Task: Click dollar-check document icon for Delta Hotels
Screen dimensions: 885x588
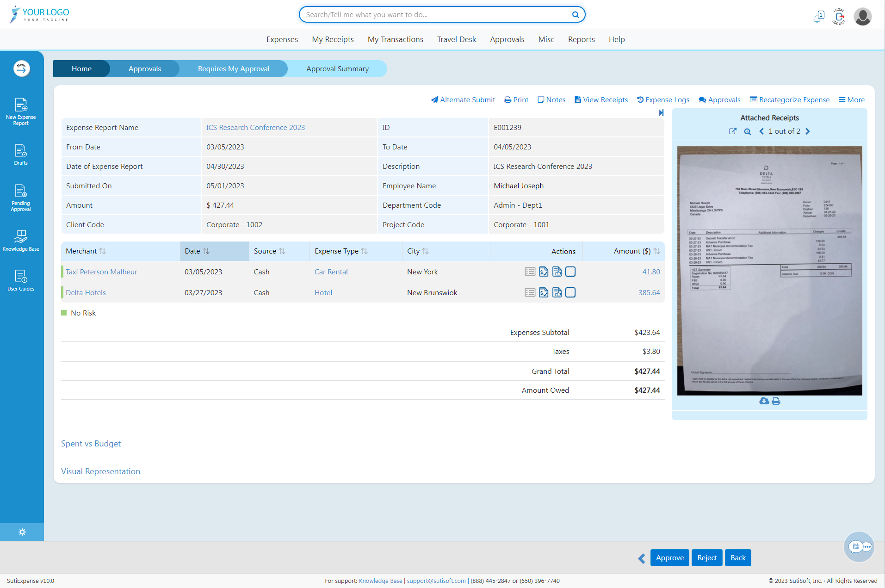Action: 544,292
